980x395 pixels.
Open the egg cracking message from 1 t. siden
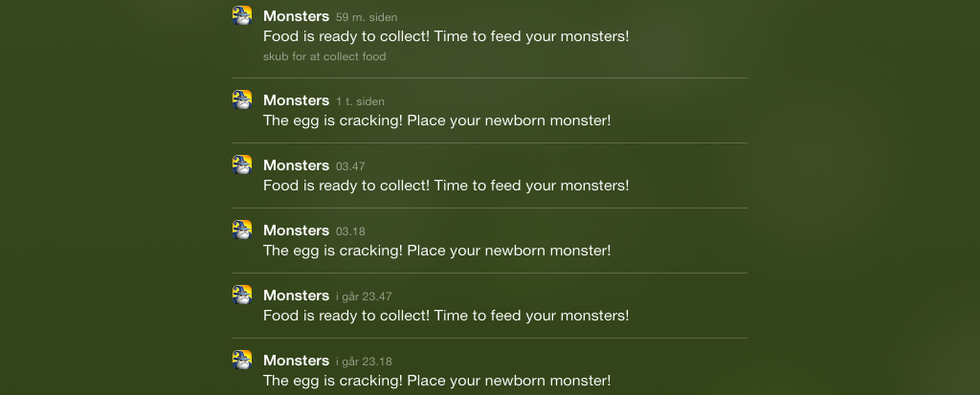coord(436,121)
